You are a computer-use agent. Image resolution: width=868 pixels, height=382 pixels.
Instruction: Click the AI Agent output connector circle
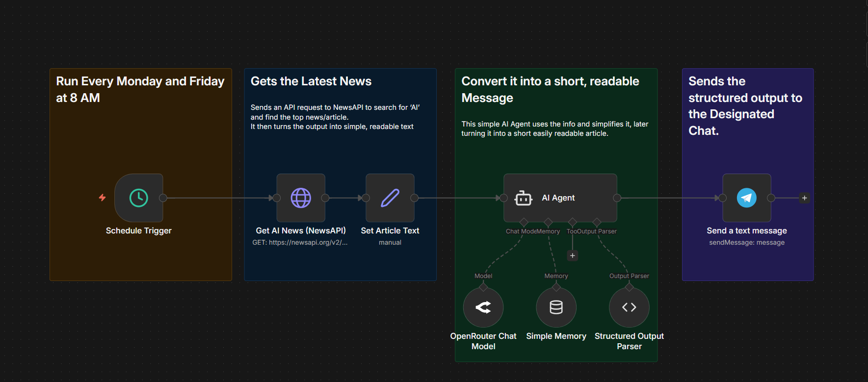tap(617, 198)
